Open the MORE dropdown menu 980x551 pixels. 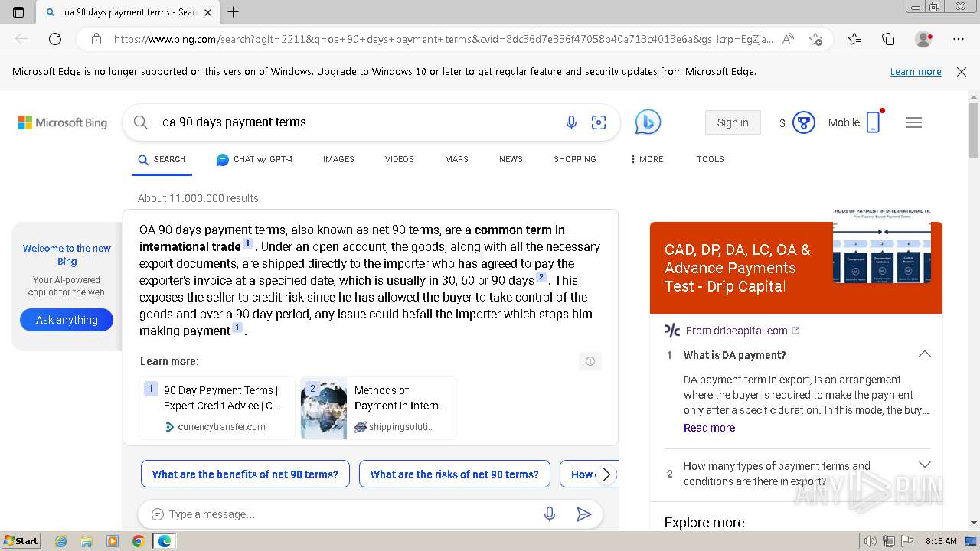point(647,159)
